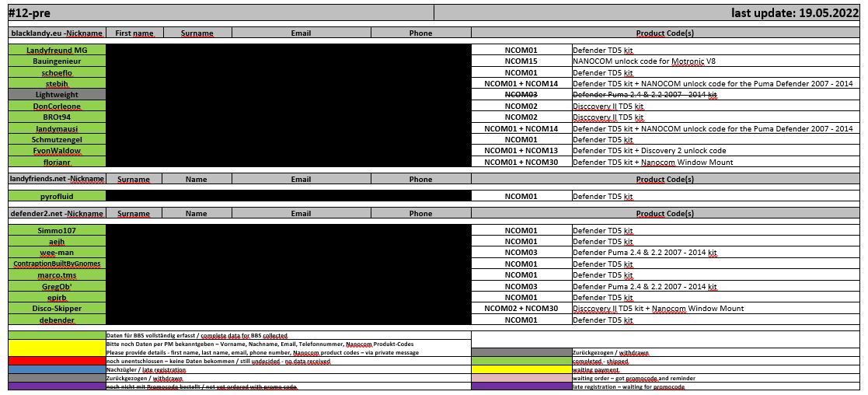868x395 pixels.
Task: Click legend text 'waiting payment'
Action: [x=596, y=369]
